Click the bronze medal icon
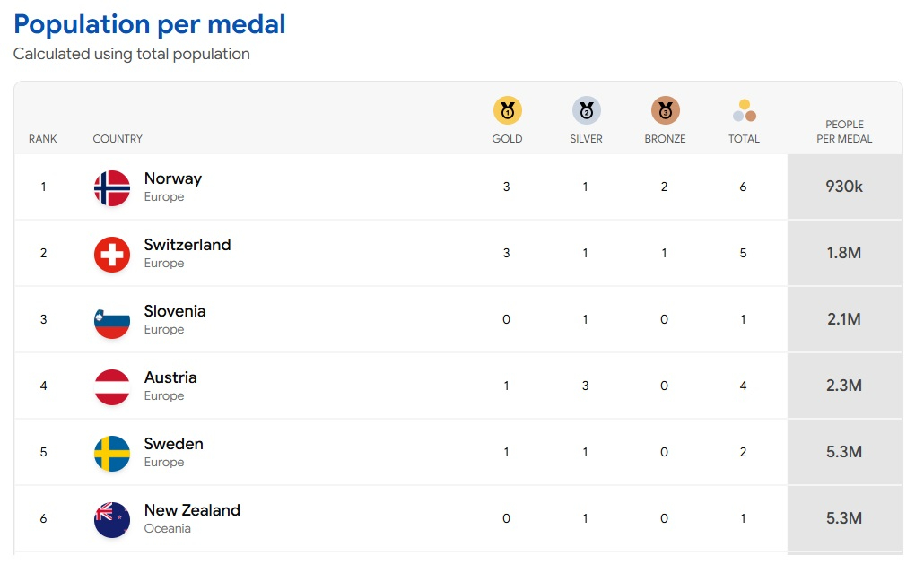Viewport: 924px width, 564px height. coord(665,111)
